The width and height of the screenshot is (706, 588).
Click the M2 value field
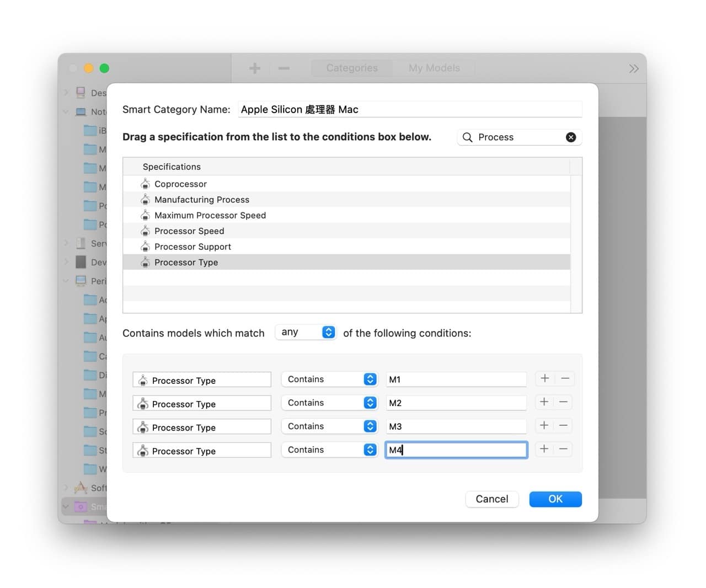pyautogui.click(x=456, y=403)
